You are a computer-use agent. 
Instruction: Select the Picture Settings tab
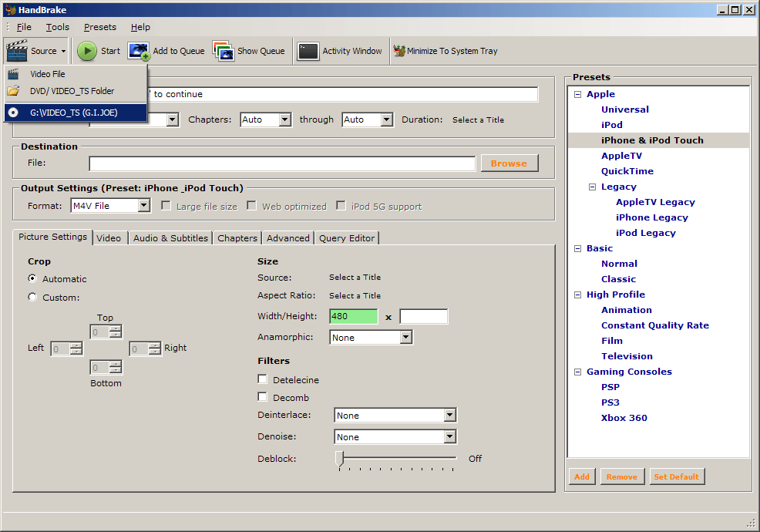point(53,237)
